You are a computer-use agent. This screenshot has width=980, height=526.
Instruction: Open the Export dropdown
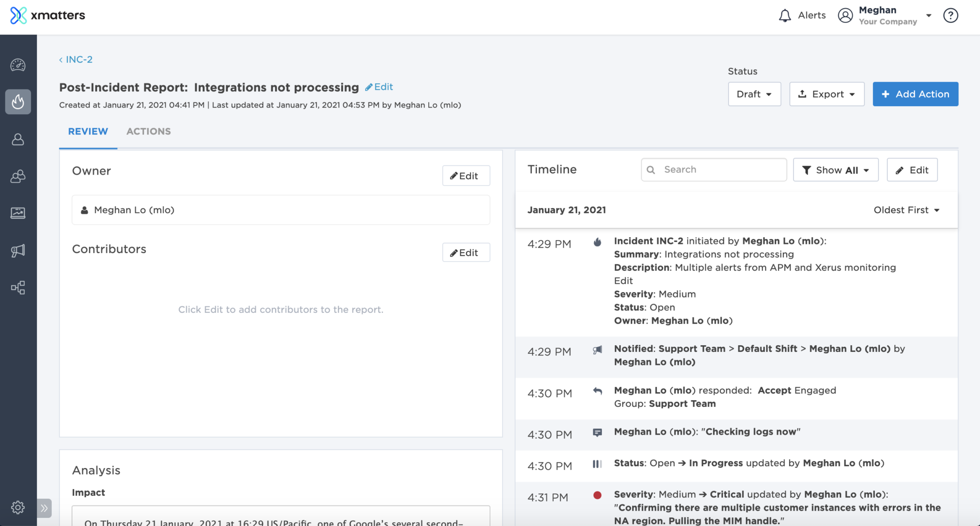click(x=826, y=94)
